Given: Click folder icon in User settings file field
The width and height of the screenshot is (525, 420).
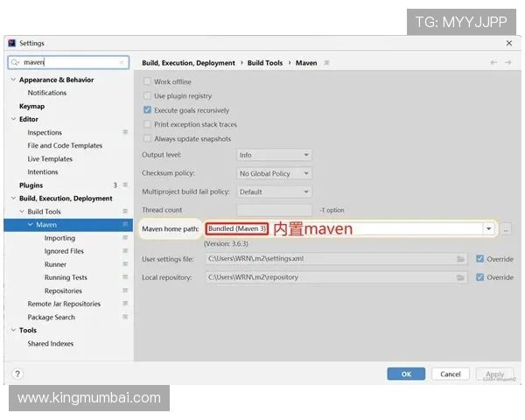Looking at the screenshot, I should (461, 259).
